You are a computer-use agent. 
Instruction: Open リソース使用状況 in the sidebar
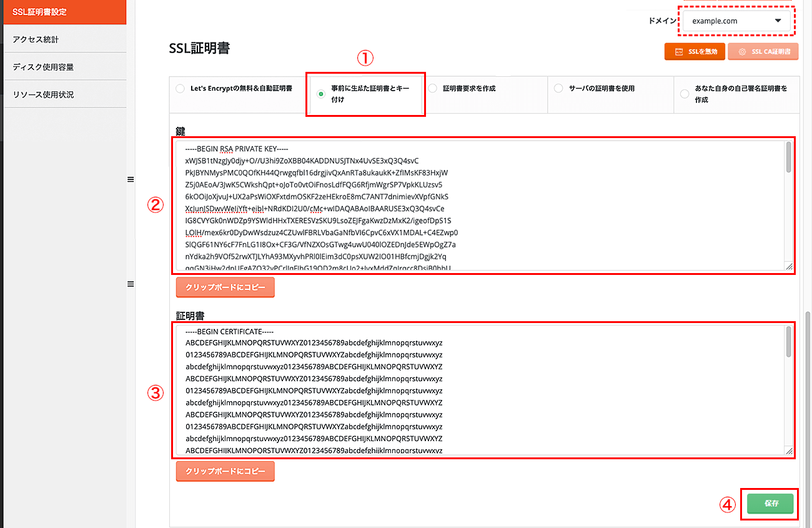(65, 94)
